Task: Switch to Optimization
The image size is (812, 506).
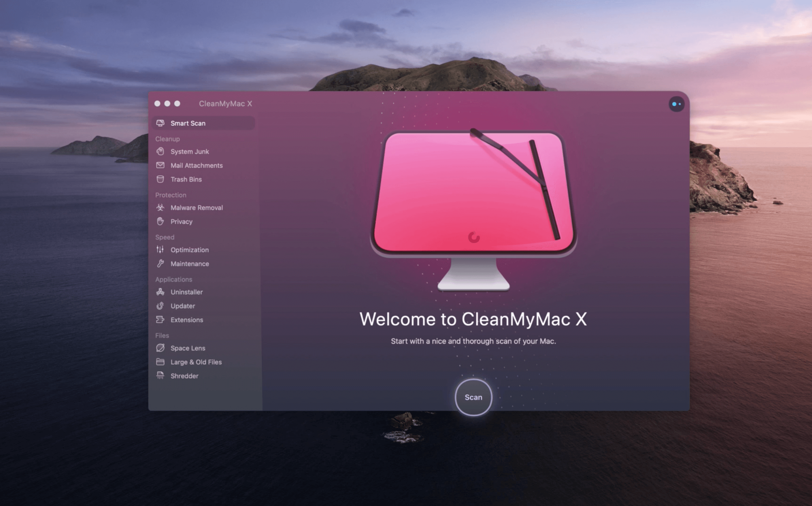Action: (x=203, y=250)
